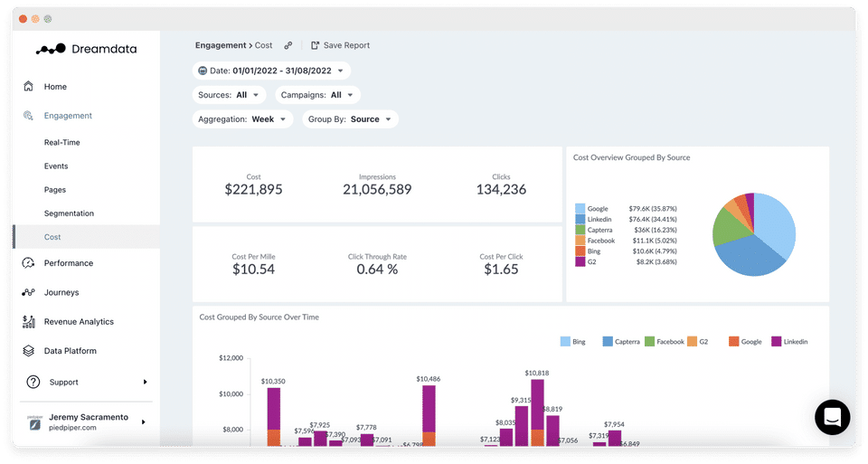Click the Dreamdata logo
Image resolution: width=868 pixels, height=464 pixels.
[x=87, y=49]
